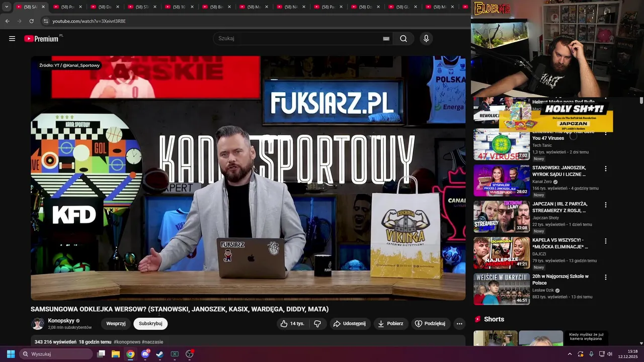Start voice search with microphone icon
This screenshot has height=362, width=644.
click(426, 39)
